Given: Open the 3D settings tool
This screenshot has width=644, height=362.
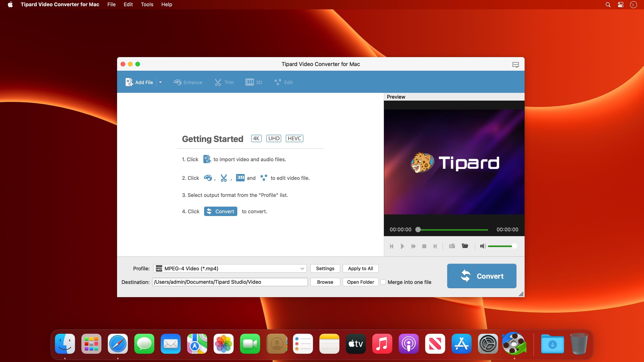Looking at the screenshot, I should [x=254, y=82].
